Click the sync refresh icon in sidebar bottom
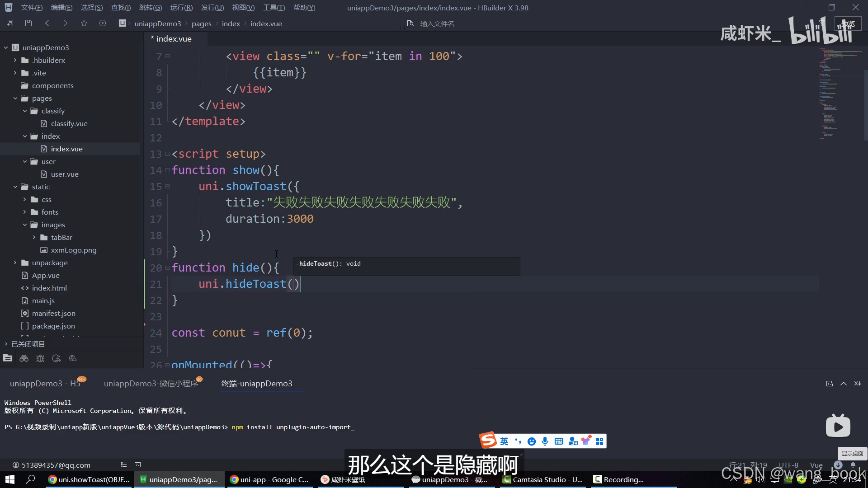This screenshot has width=868, height=488. [57, 358]
